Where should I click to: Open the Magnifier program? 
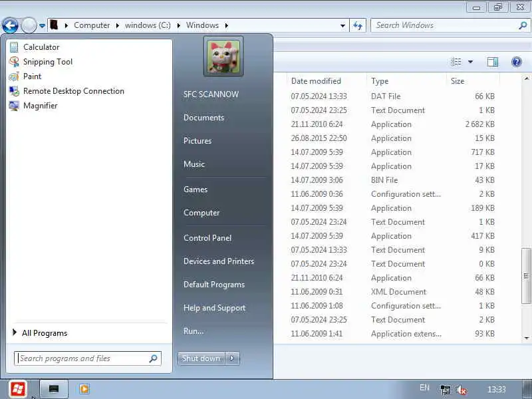pyautogui.click(x=40, y=106)
